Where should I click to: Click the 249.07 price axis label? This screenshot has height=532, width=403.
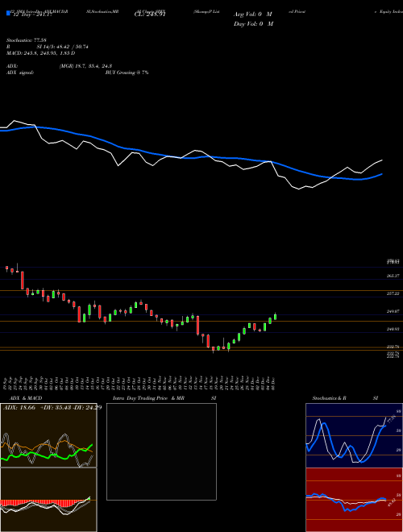pos(393,311)
